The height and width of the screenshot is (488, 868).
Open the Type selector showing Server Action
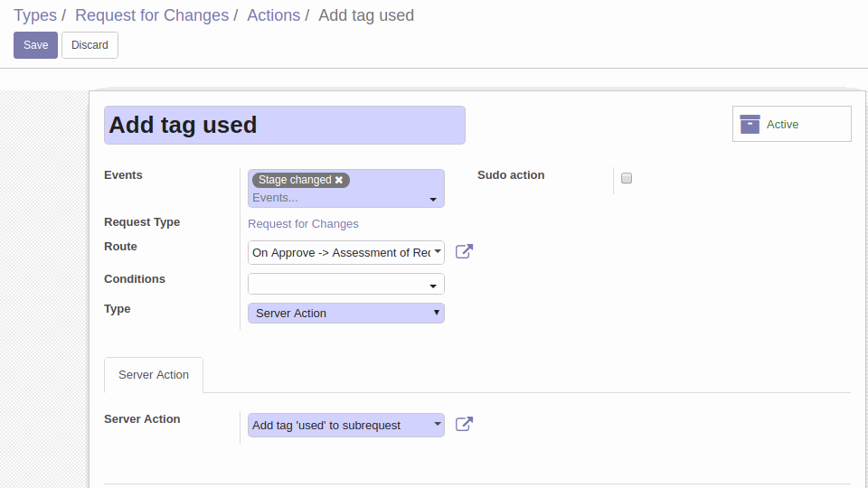[346, 314]
